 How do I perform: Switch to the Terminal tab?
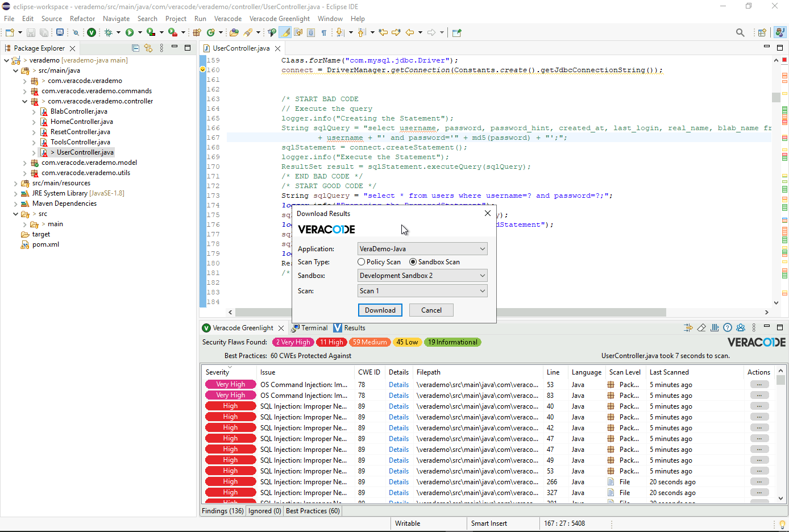pyautogui.click(x=310, y=328)
